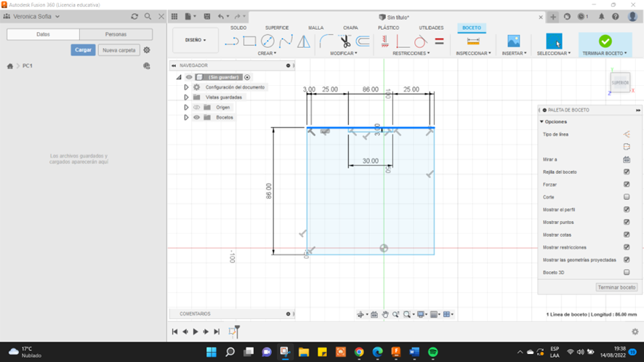Screen dimensions: 644x362
Task: Apply perpendicular constraint
Action: click(x=403, y=41)
